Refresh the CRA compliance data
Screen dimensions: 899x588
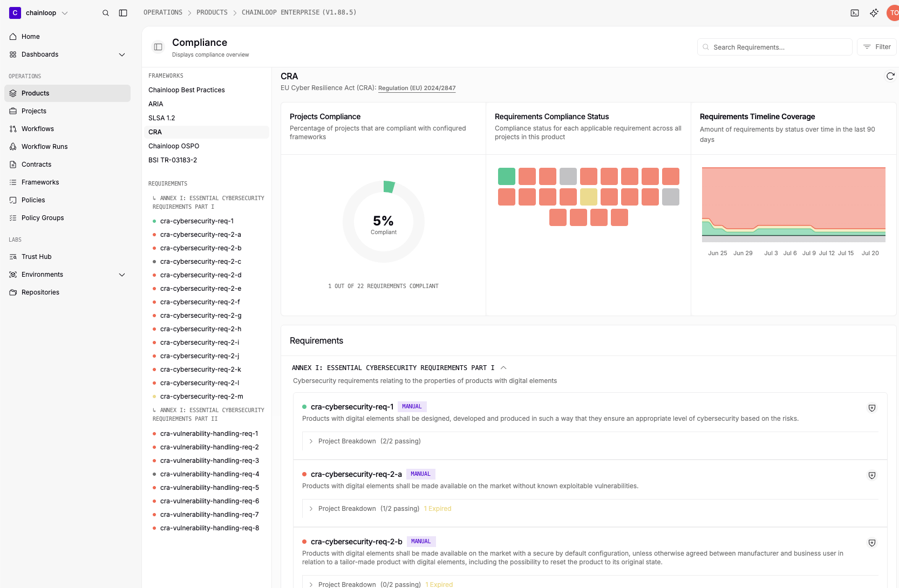890,76
